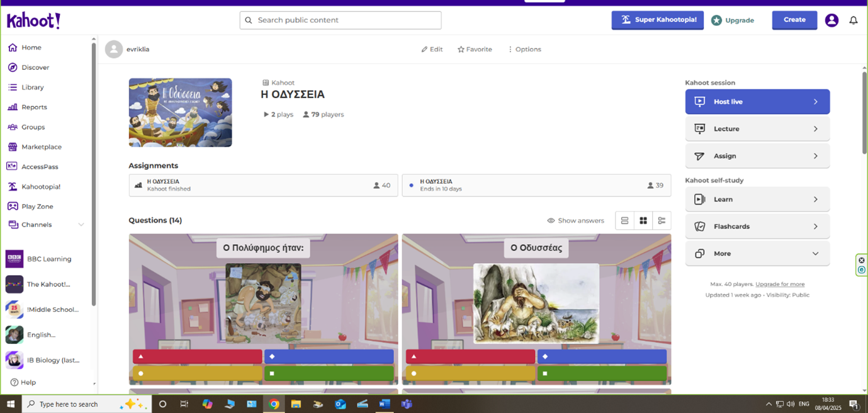Open the profile avatar menu
The width and height of the screenshot is (868, 413).
(x=831, y=20)
